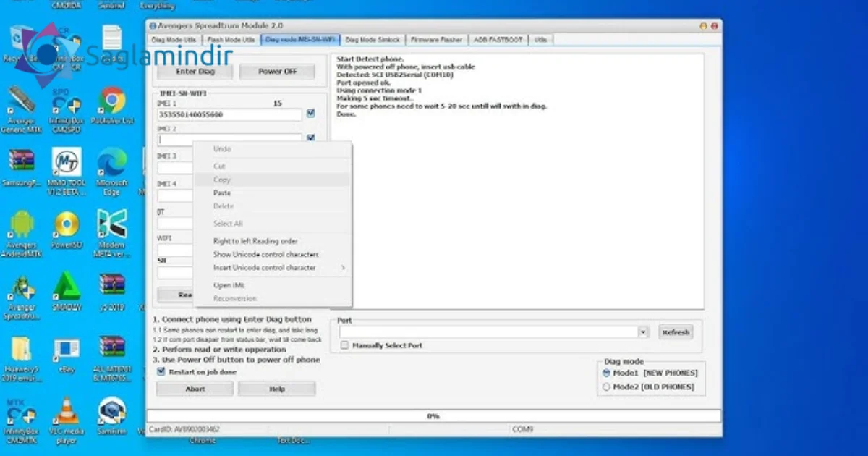Select Mode1 [NEW PHONES] radio button
Screen dimensions: 868x456
click(606, 373)
